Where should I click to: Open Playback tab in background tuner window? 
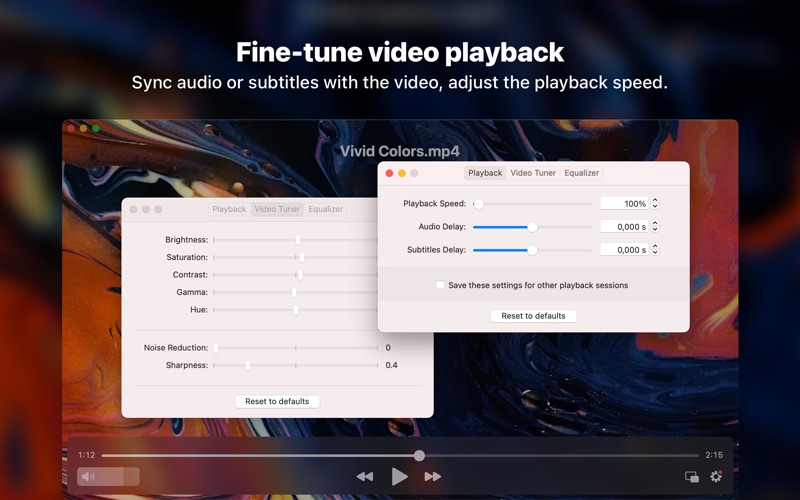[229, 209]
